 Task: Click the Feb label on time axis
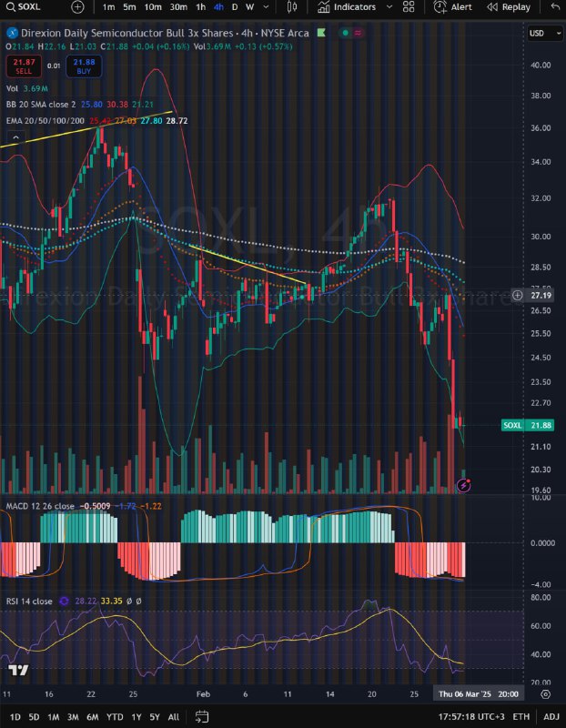[x=203, y=694]
